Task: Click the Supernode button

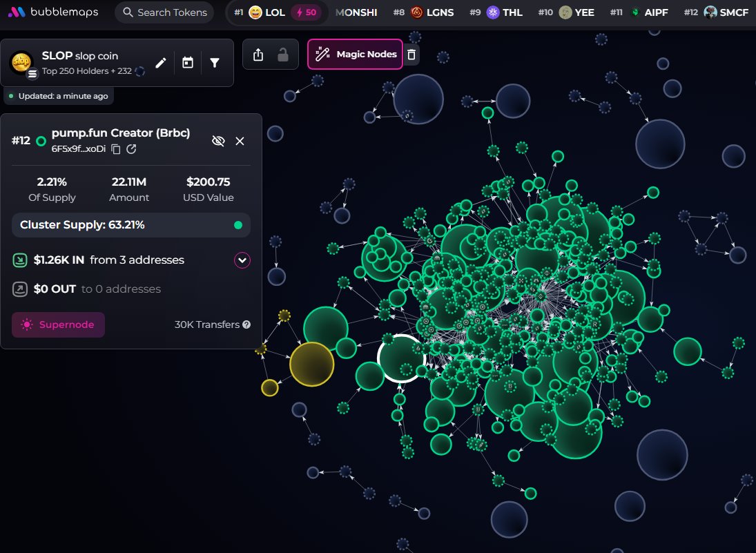Action: pyautogui.click(x=58, y=324)
